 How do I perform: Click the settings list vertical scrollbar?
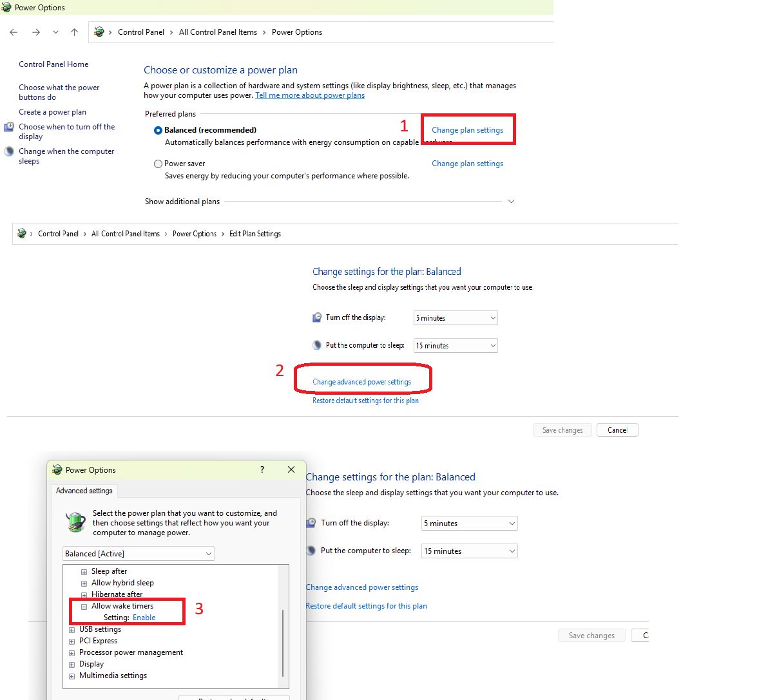point(283,644)
